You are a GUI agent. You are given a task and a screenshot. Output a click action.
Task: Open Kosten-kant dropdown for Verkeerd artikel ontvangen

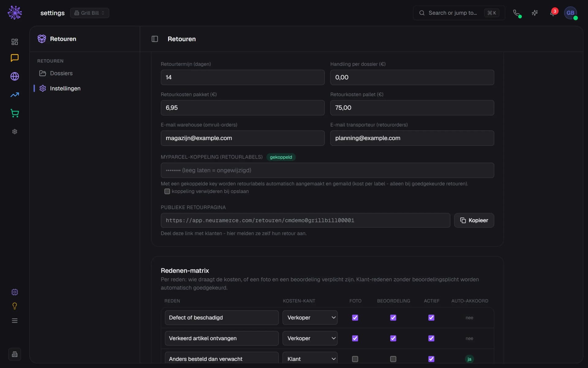(x=310, y=338)
